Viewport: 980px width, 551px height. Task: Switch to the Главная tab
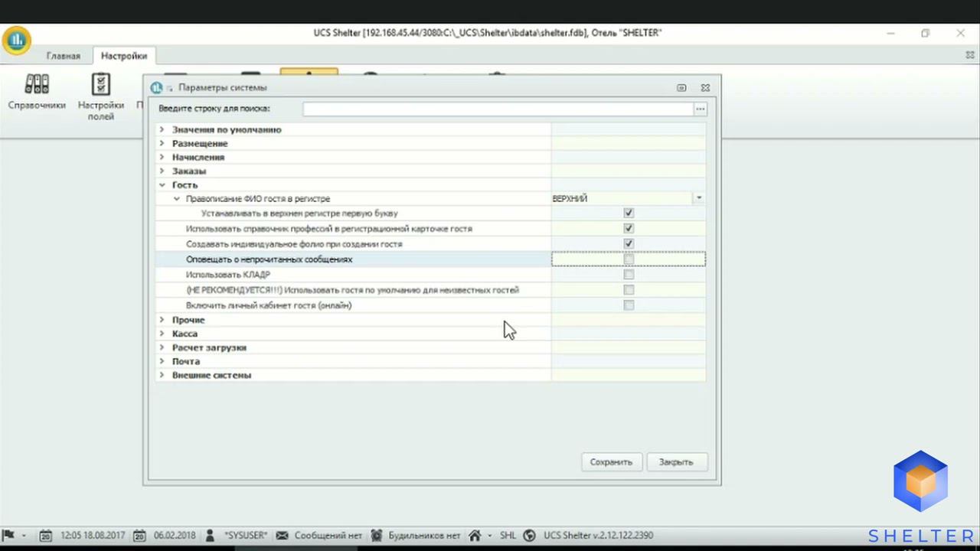click(63, 56)
